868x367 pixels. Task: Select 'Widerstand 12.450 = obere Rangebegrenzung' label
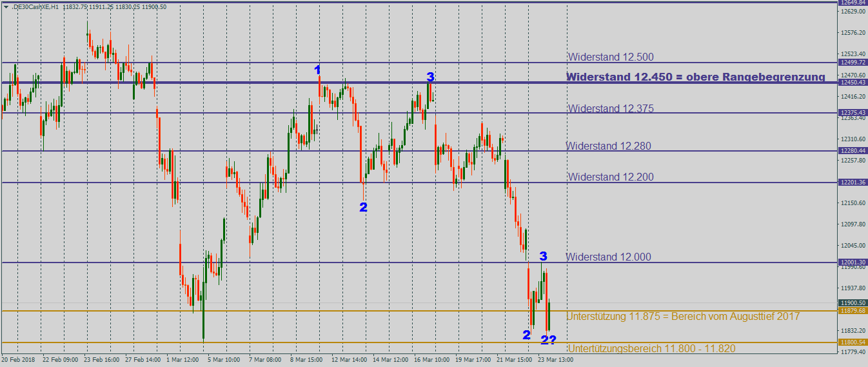coord(696,77)
